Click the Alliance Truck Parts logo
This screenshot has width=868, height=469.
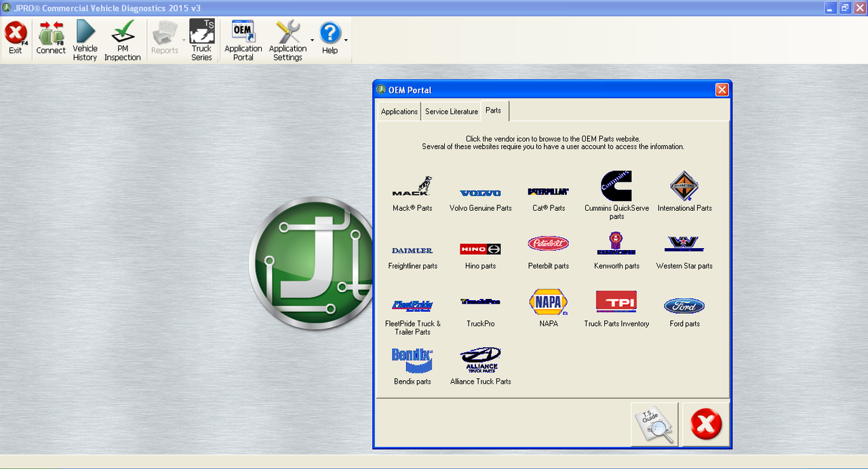(480, 360)
